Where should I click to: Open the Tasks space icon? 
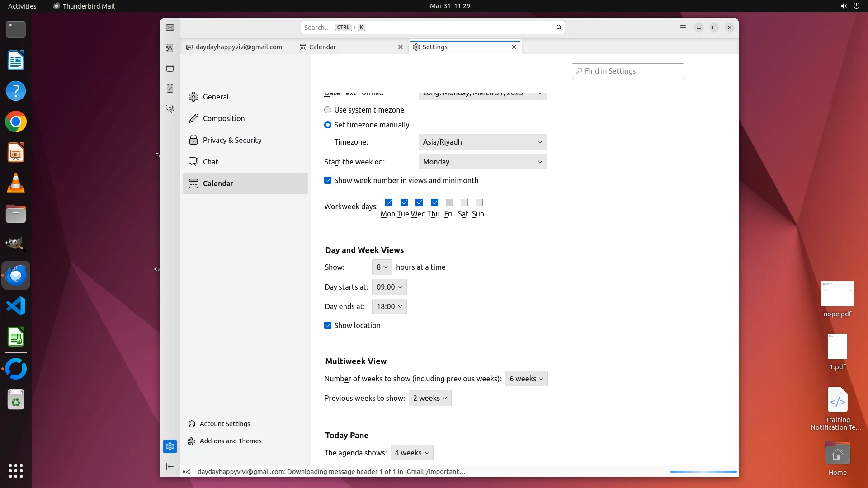click(x=170, y=89)
